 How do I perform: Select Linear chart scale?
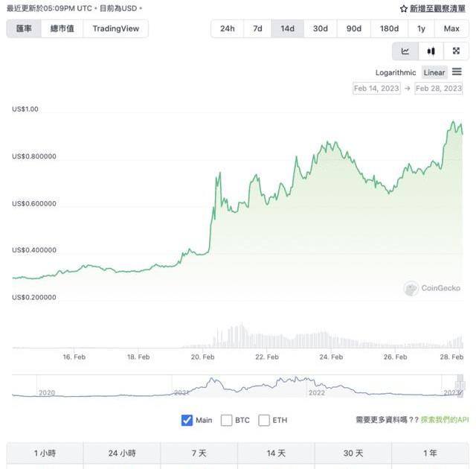tap(434, 73)
